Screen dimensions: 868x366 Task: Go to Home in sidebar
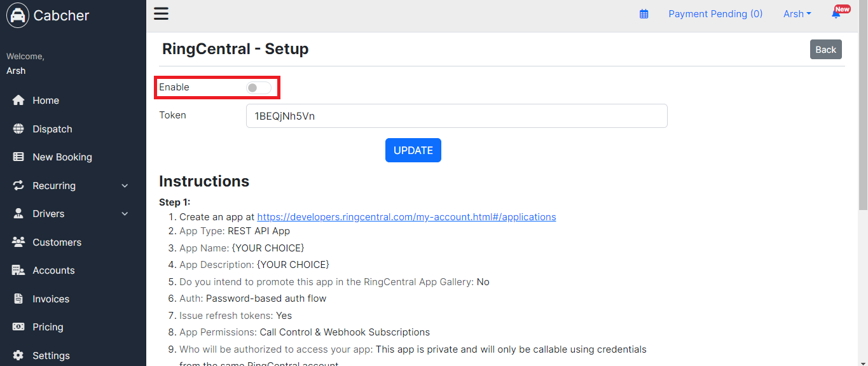point(46,101)
